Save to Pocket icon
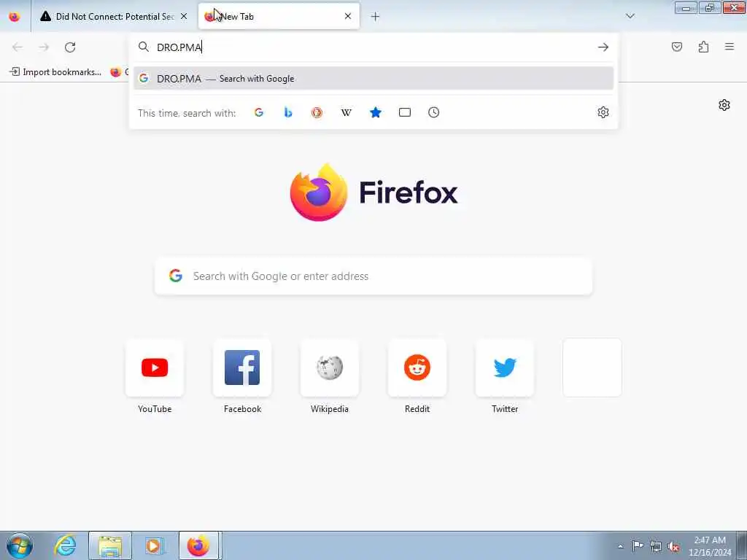The height and width of the screenshot is (560, 747). click(x=677, y=47)
